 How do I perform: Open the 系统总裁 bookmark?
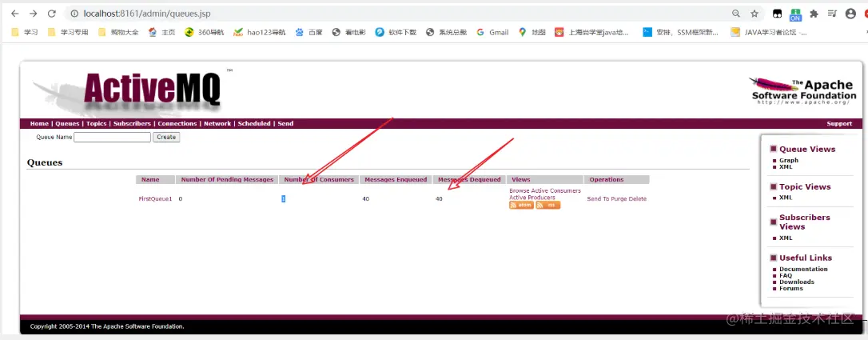coord(446,32)
